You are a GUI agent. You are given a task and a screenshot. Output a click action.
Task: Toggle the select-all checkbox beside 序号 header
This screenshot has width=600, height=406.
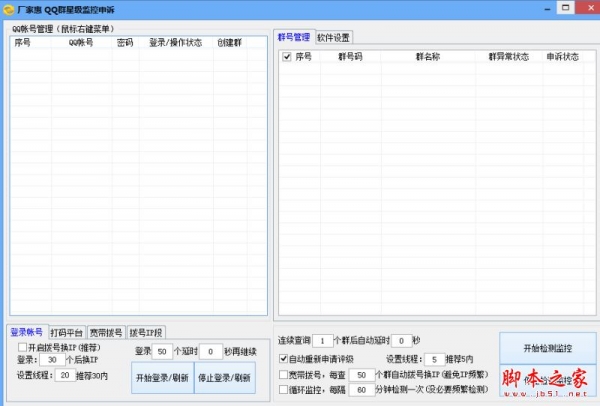point(287,57)
